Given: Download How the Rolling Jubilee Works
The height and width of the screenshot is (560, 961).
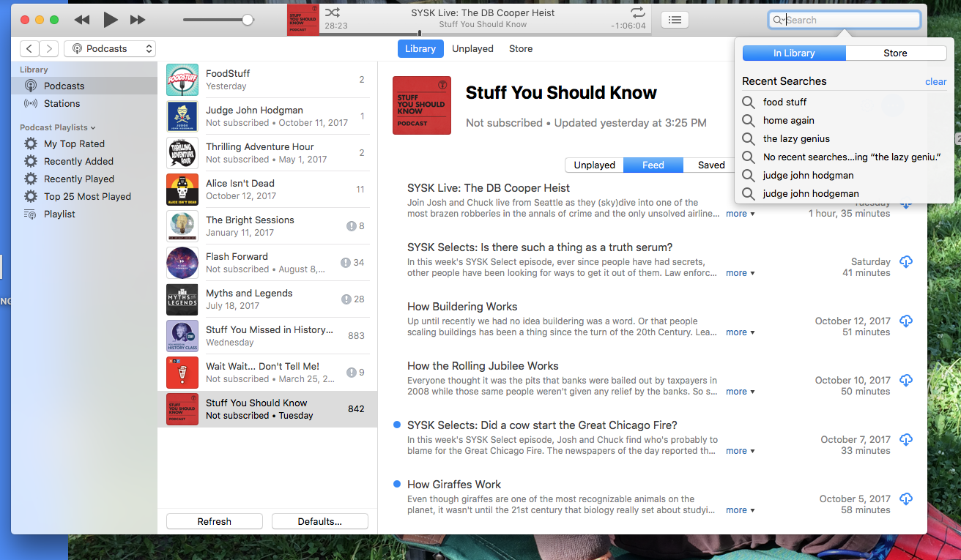Looking at the screenshot, I should 906,381.
